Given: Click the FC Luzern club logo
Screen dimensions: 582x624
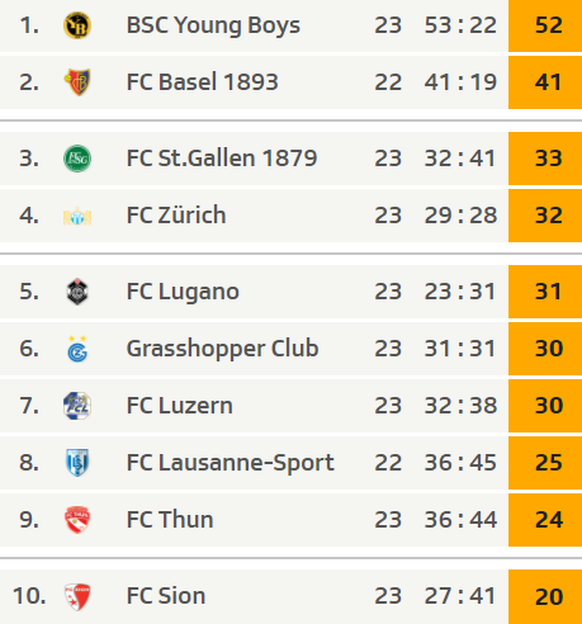Looking at the screenshot, I should pos(77,406).
